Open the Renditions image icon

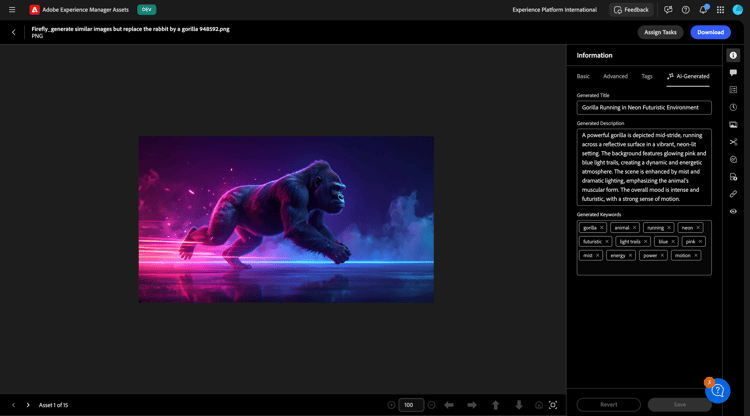coord(733,125)
